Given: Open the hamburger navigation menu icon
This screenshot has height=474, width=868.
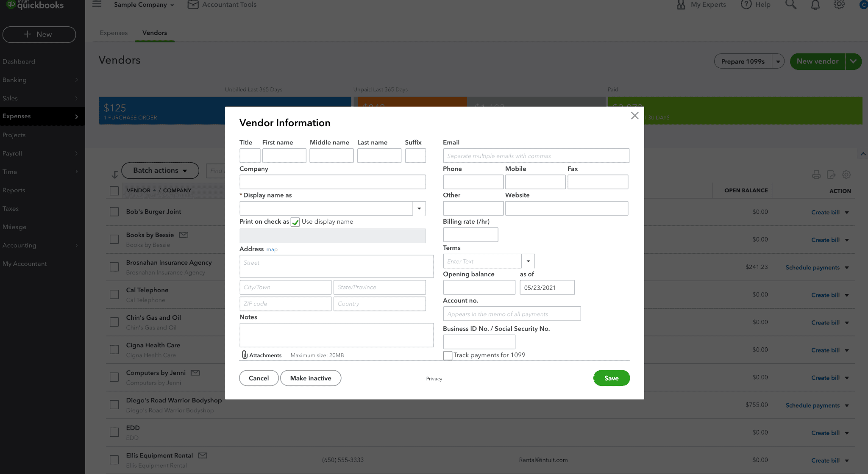Looking at the screenshot, I should click(97, 4).
